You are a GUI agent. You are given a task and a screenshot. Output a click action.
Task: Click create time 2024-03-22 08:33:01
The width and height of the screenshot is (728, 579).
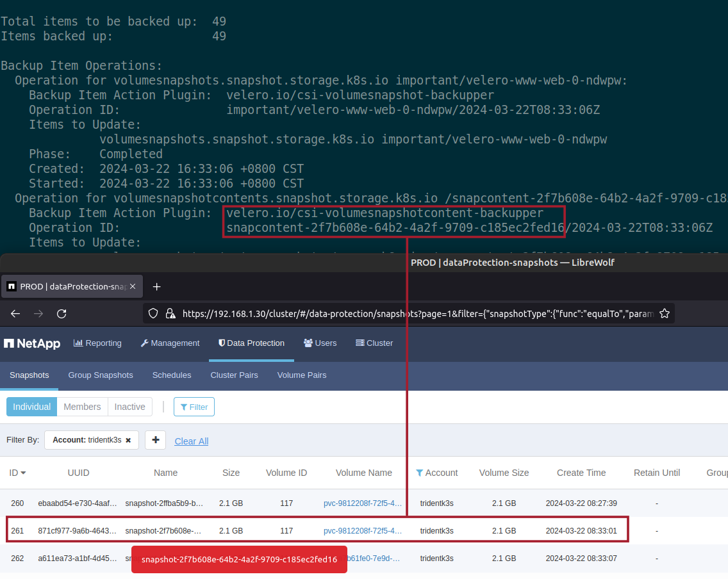[581, 531]
